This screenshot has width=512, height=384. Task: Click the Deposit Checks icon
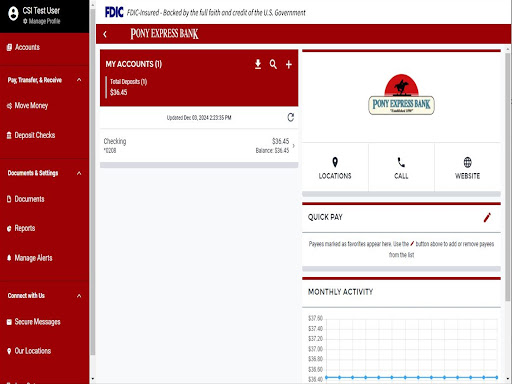point(9,135)
